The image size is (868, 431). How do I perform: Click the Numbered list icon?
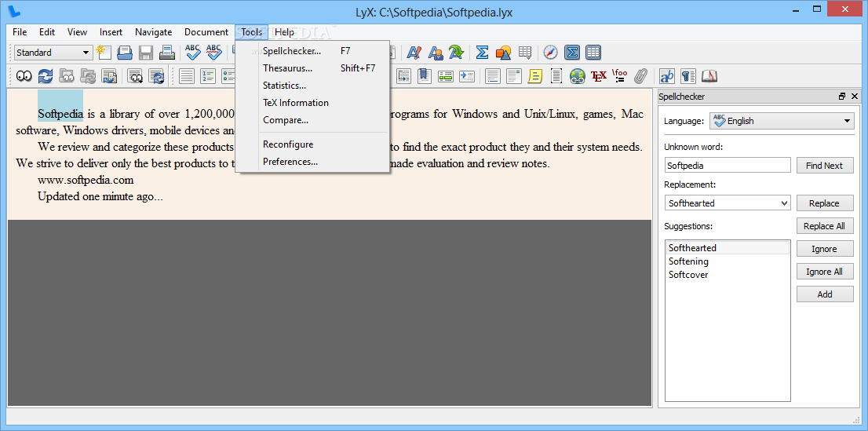click(208, 76)
